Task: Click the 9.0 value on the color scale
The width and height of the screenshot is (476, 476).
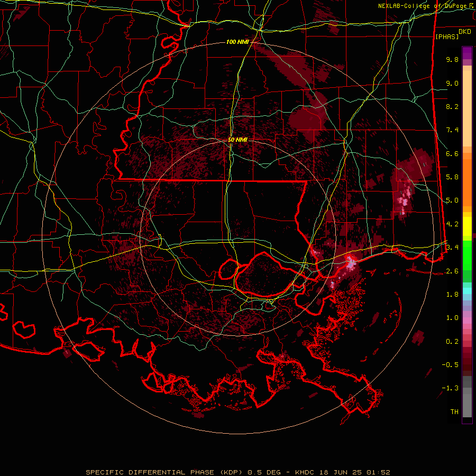Action: (x=452, y=83)
